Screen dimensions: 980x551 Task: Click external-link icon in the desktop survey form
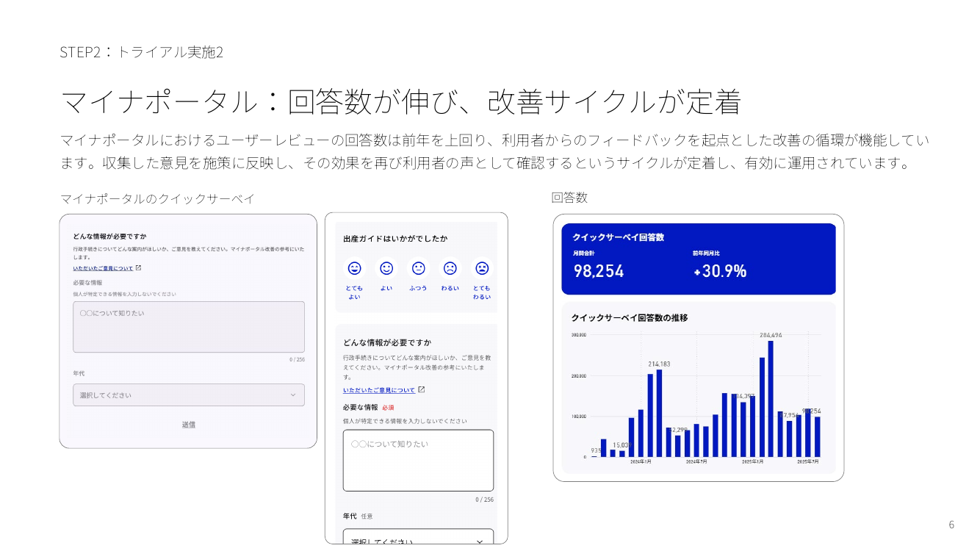click(138, 268)
